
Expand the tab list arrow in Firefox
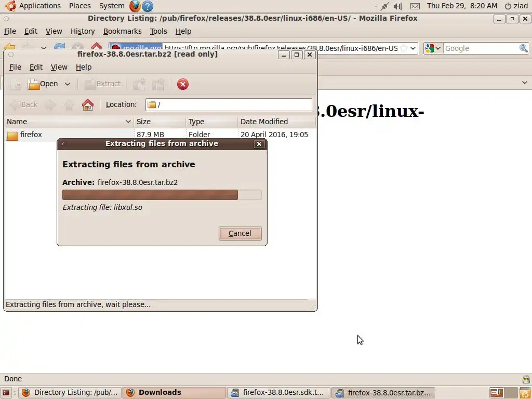pyautogui.click(x=525, y=83)
